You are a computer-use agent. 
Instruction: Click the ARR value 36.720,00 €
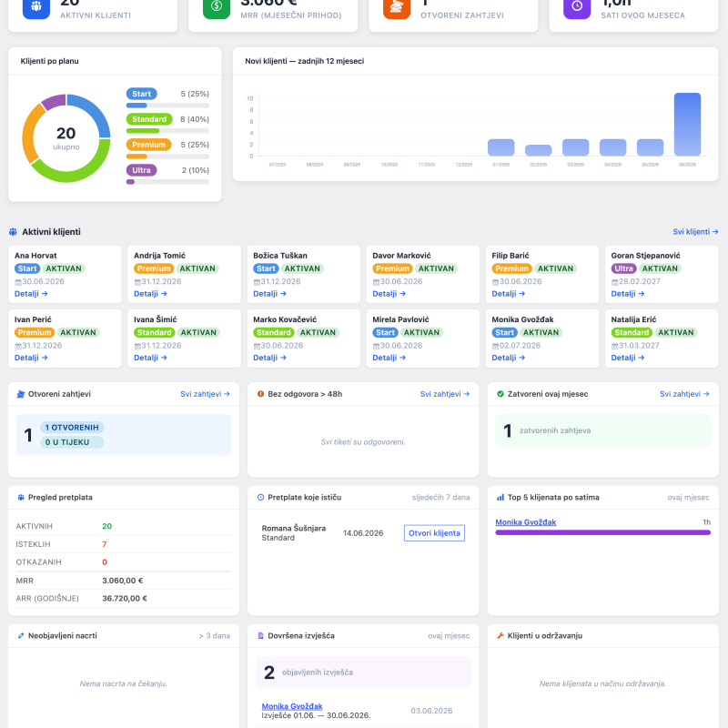[125, 599]
